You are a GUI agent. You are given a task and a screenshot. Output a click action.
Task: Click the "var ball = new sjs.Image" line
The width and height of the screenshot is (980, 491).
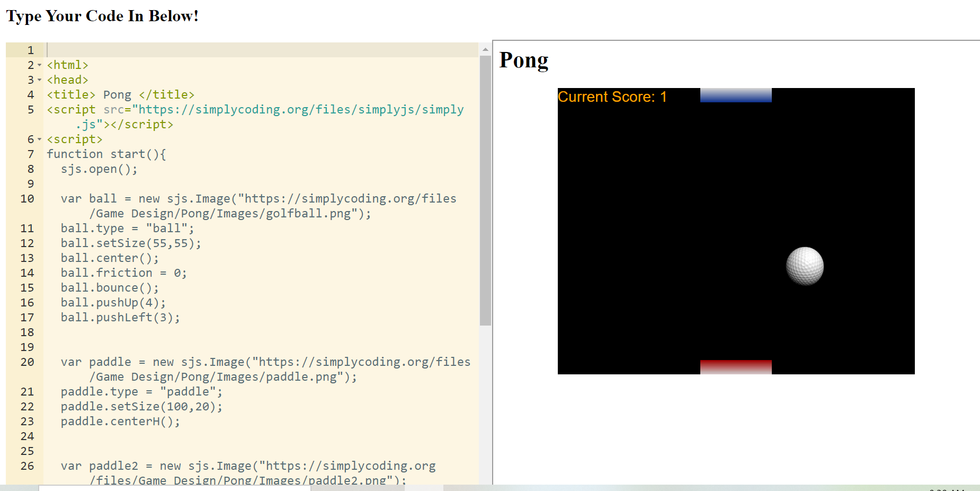pyautogui.click(x=259, y=199)
